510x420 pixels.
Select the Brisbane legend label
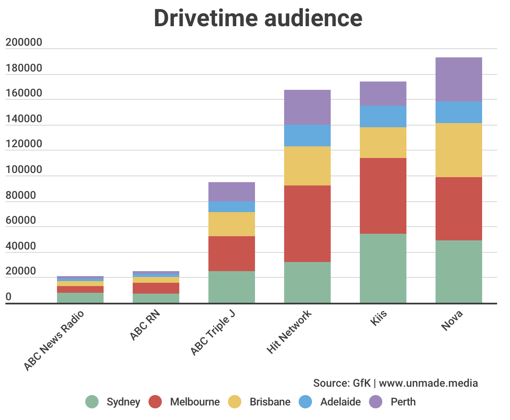pyautogui.click(x=270, y=402)
